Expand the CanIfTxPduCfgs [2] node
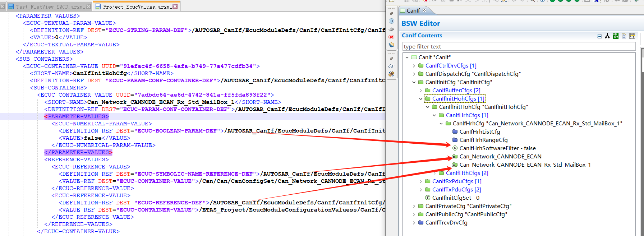 click(x=421, y=189)
